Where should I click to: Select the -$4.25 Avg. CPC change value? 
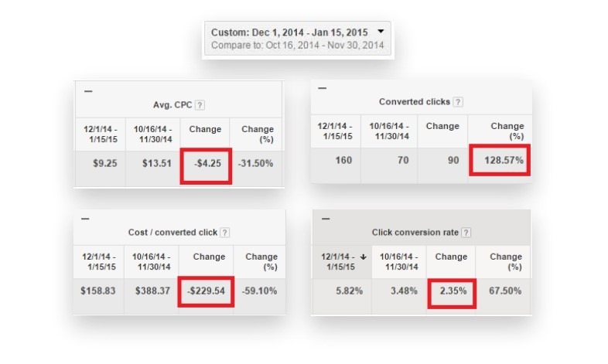205,163
